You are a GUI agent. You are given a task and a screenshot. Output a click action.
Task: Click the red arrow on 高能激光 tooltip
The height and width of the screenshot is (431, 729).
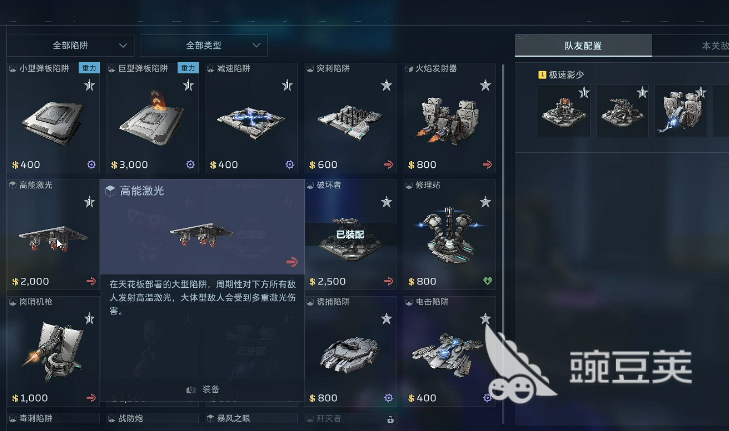click(292, 262)
